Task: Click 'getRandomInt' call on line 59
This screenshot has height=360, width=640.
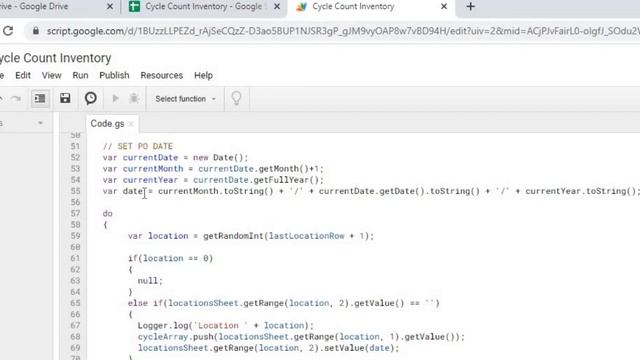Action: [x=233, y=236]
